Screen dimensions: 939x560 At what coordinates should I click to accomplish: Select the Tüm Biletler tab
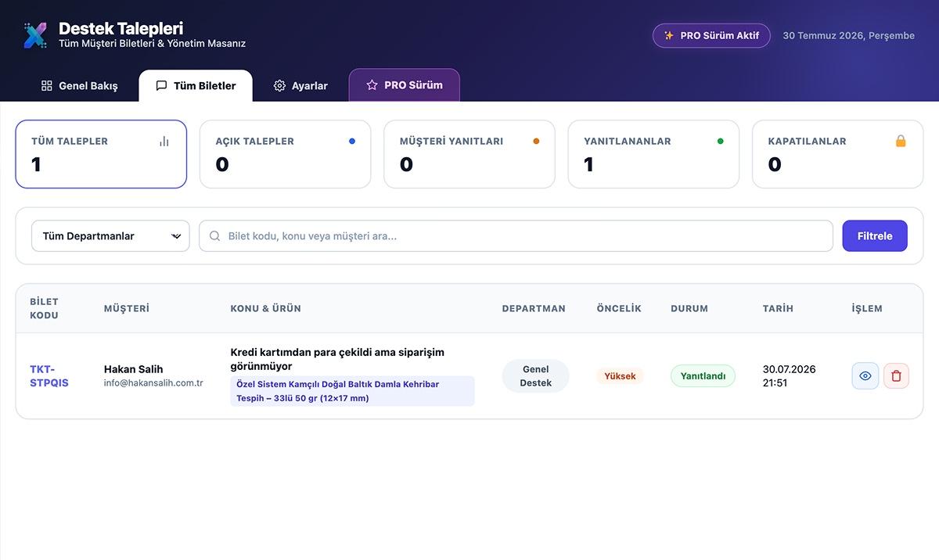pos(196,86)
